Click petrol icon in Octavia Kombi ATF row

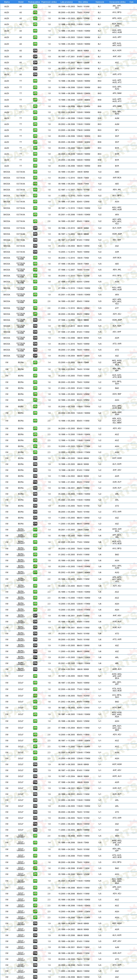coord(35,308)
